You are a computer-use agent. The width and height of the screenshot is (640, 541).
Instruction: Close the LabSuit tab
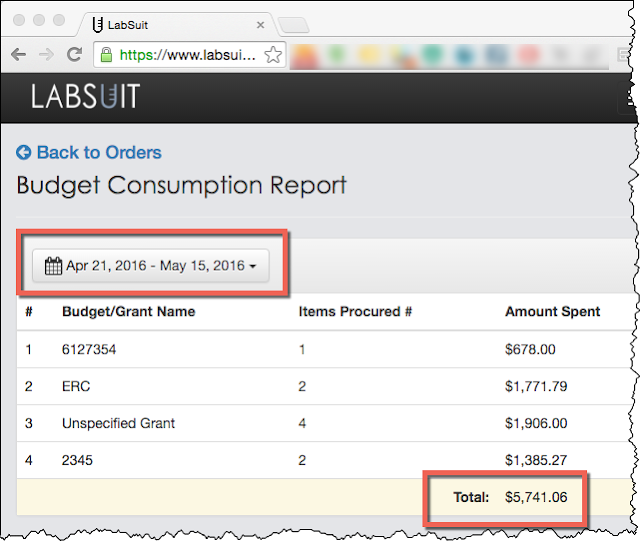click(x=260, y=23)
